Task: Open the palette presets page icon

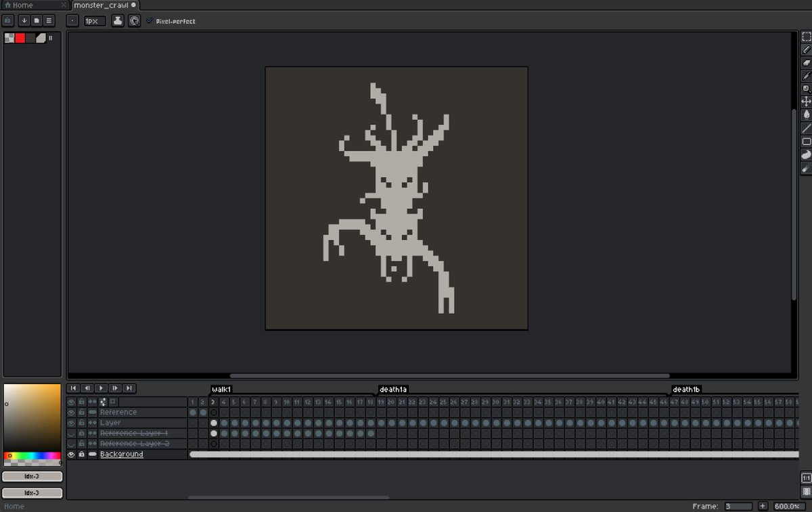Action: 37,21
